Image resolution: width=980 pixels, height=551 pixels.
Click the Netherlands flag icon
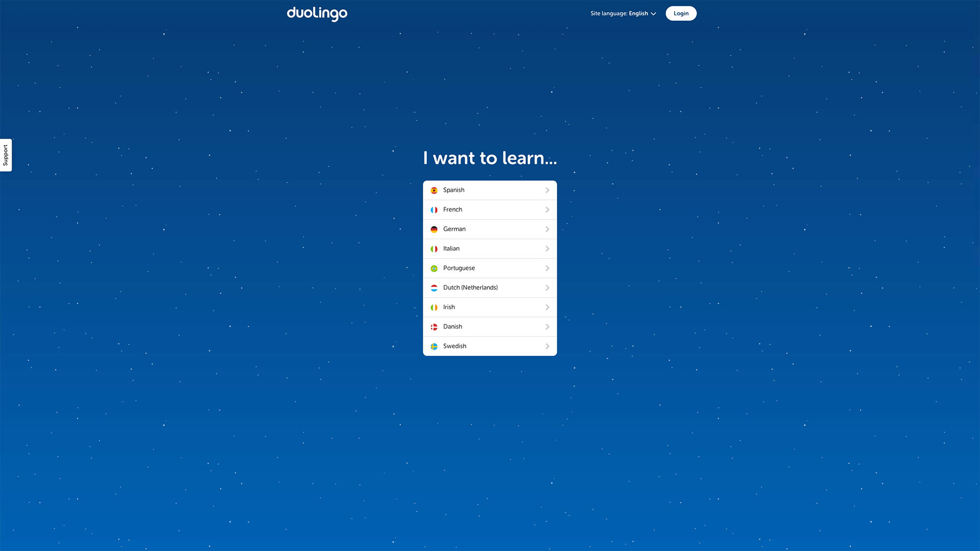(x=434, y=288)
